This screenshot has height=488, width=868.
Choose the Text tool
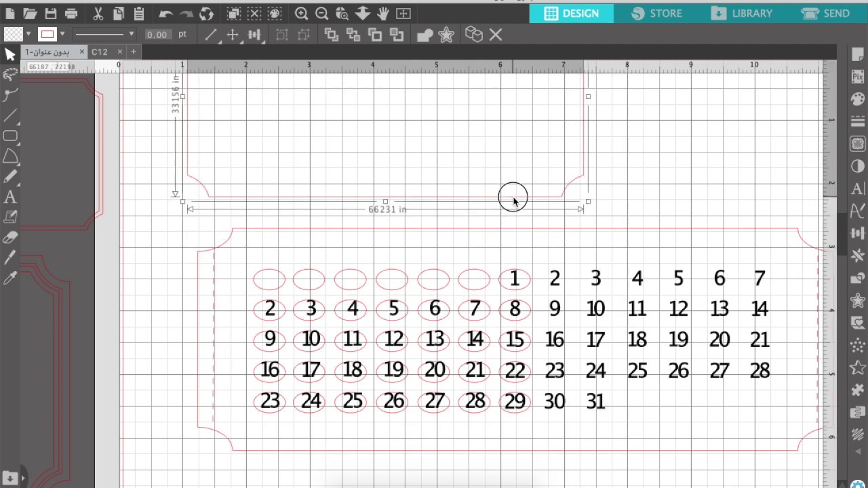[x=9, y=197]
